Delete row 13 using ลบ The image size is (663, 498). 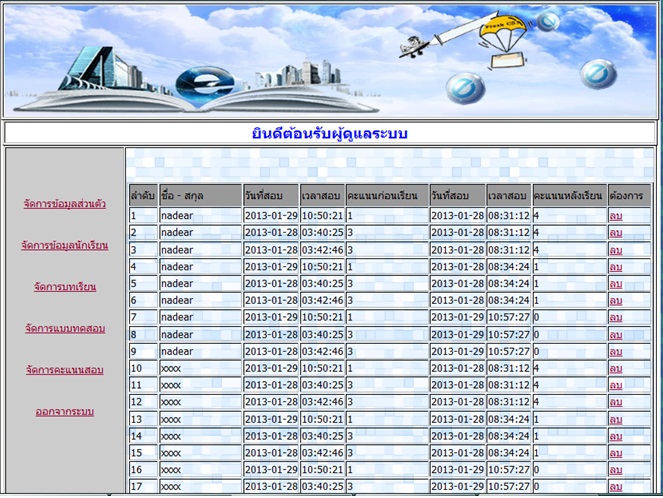click(x=615, y=420)
